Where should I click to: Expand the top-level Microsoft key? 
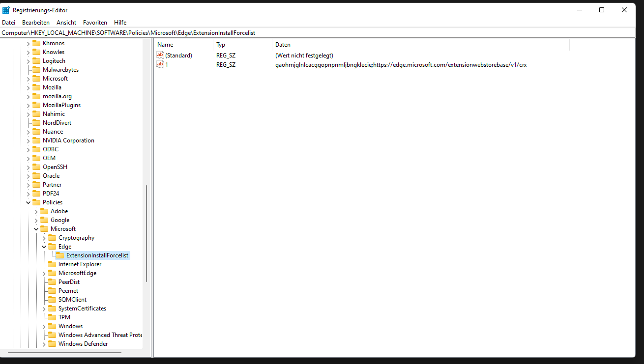tap(28, 79)
